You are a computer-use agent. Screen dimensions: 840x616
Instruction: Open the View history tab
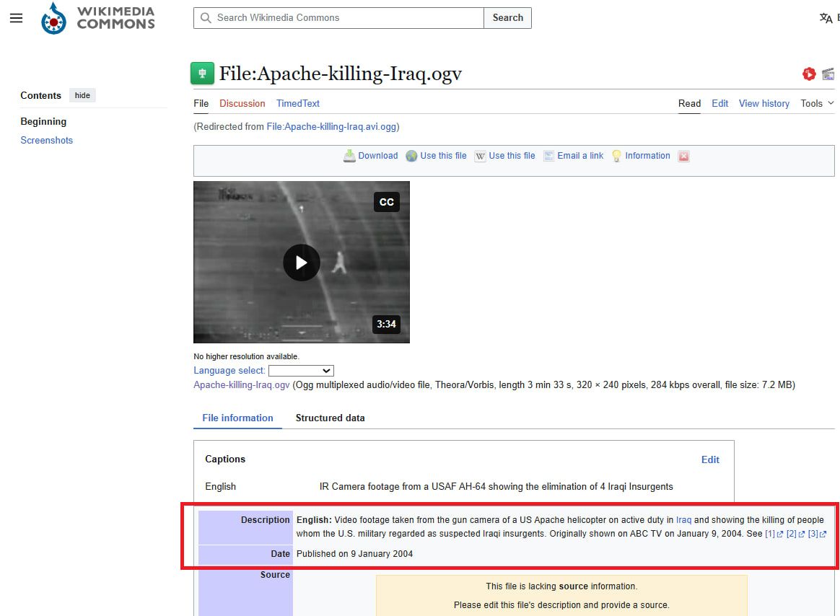coord(764,103)
